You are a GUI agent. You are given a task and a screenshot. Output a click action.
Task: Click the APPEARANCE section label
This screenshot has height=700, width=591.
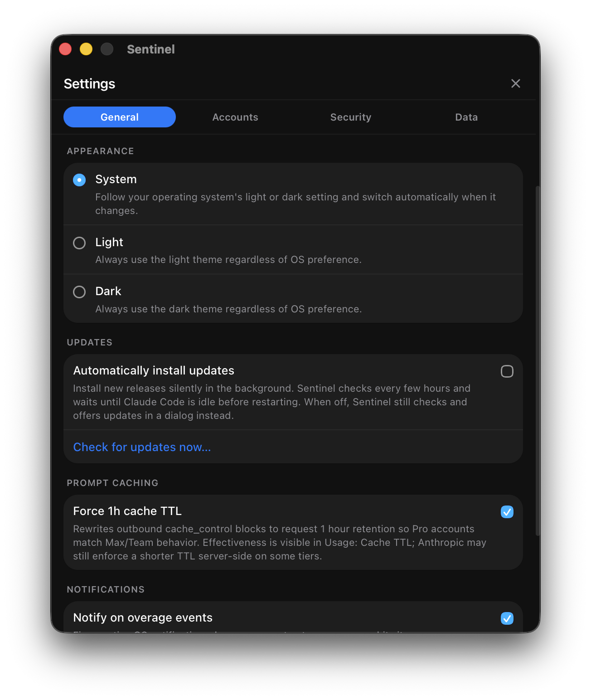[100, 151]
